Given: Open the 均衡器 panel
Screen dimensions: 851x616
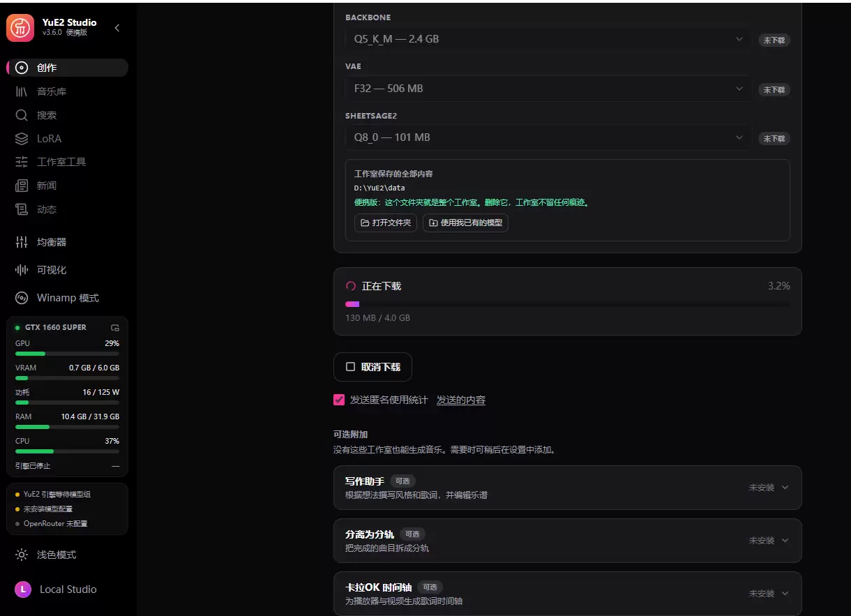Looking at the screenshot, I should [67, 242].
